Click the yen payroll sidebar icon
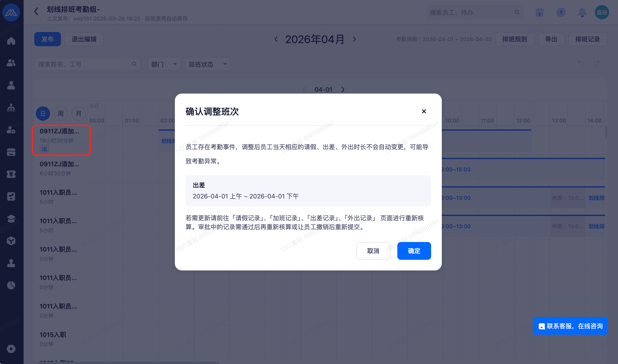618x364 pixels. coord(11,174)
